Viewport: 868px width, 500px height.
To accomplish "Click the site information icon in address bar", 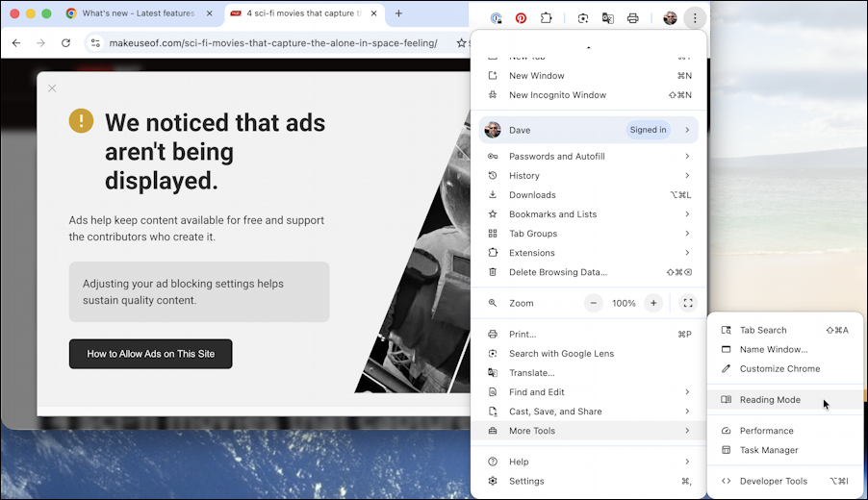I will [95, 42].
